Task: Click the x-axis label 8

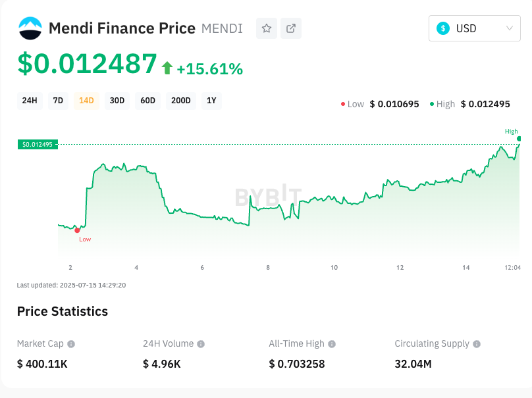Action: pos(268,268)
